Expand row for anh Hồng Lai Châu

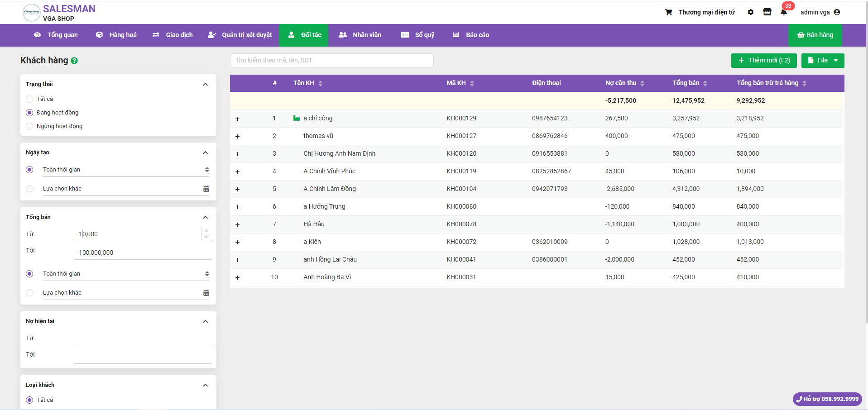(x=237, y=260)
